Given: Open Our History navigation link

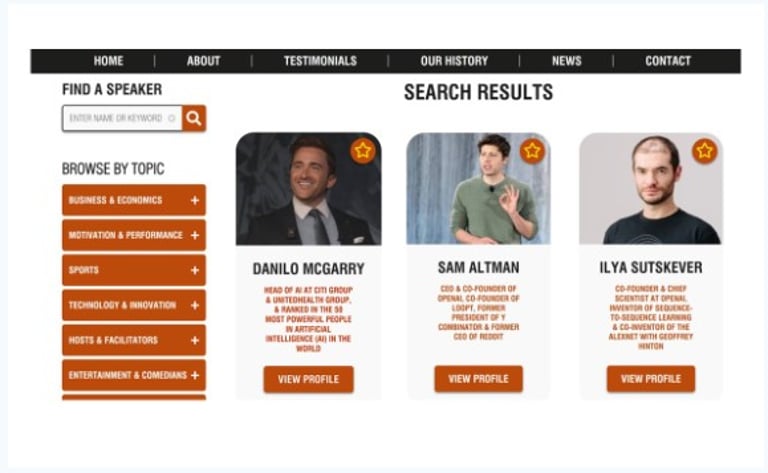Looking at the screenshot, I should click(x=454, y=61).
